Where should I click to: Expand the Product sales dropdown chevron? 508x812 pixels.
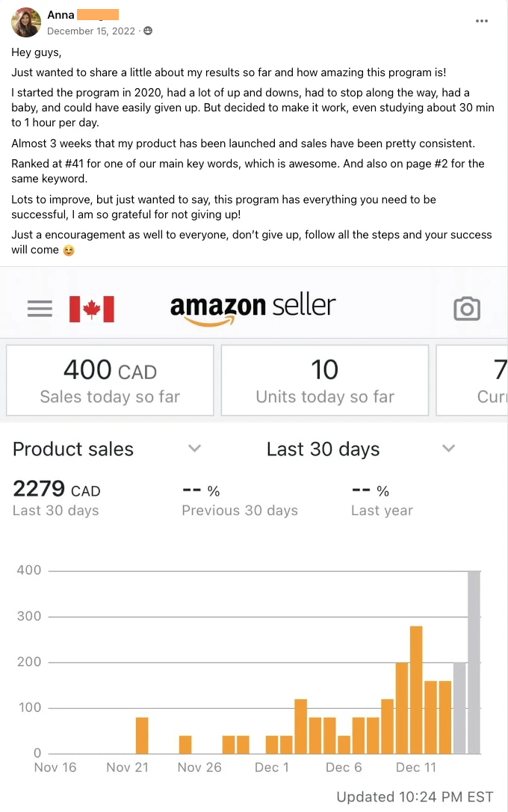click(x=194, y=449)
